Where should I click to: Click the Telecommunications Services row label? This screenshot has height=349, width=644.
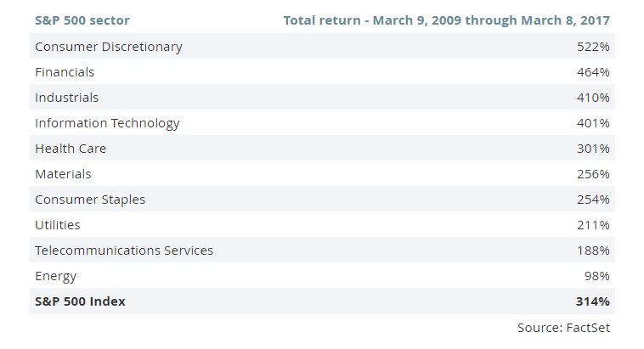click(x=124, y=250)
